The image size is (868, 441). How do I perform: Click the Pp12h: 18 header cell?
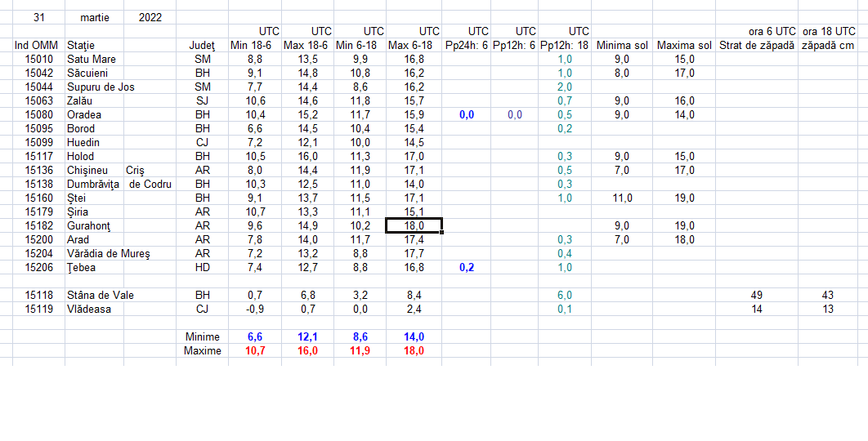pos(565,46)
